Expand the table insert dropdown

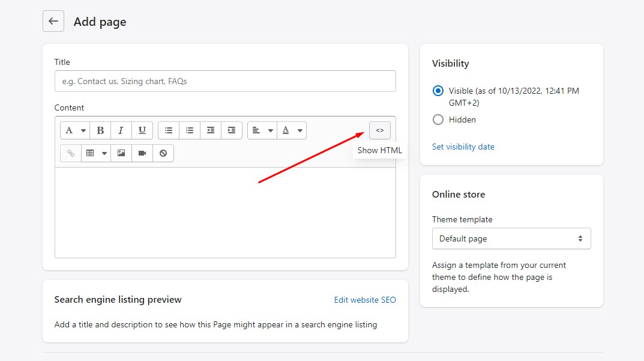pyautogui.click(x=103, y=153)
